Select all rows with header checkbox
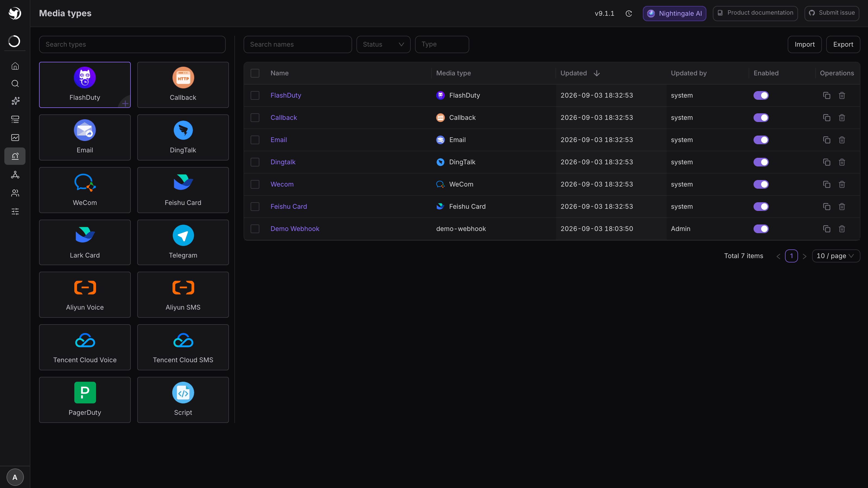 pyautogui.click(x=255, y=73)
